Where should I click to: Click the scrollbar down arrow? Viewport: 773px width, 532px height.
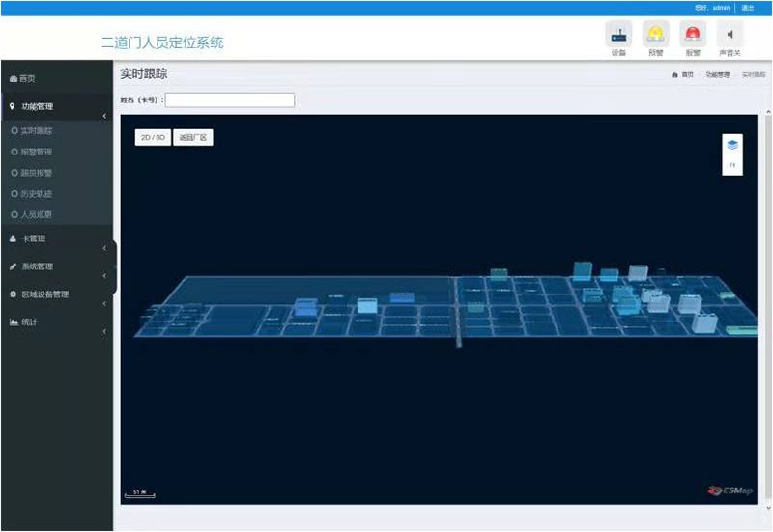click(768, 508)
